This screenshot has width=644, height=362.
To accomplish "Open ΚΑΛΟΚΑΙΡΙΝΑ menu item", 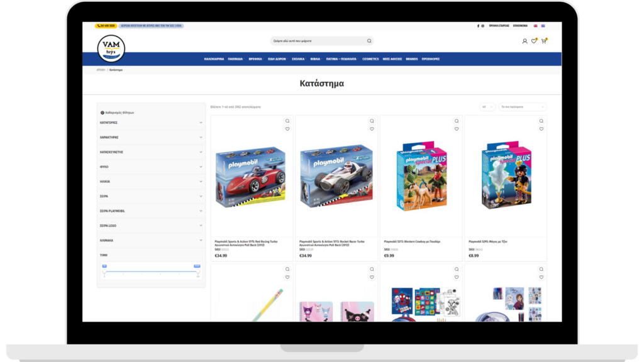I will point(214,59).
